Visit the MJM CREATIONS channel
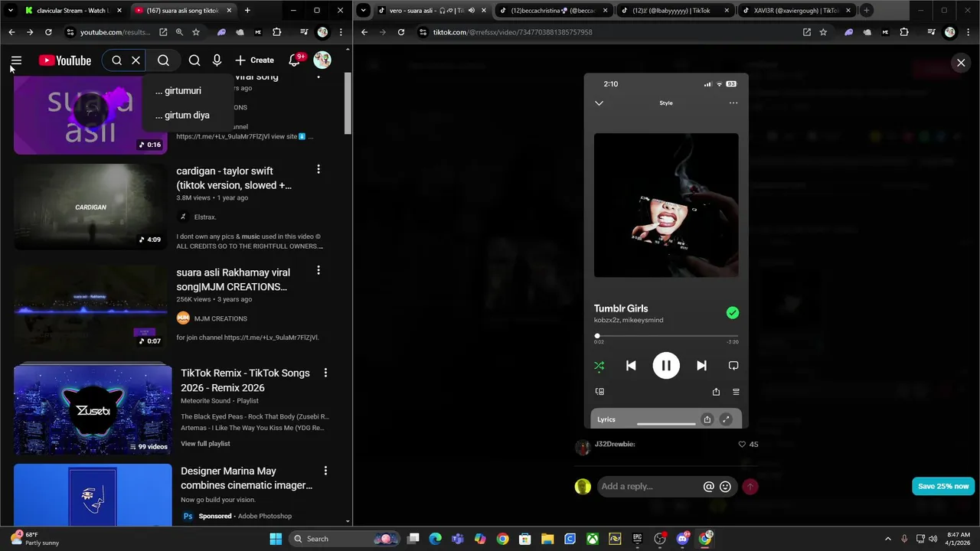980x551 pixels. pos(220,318)
